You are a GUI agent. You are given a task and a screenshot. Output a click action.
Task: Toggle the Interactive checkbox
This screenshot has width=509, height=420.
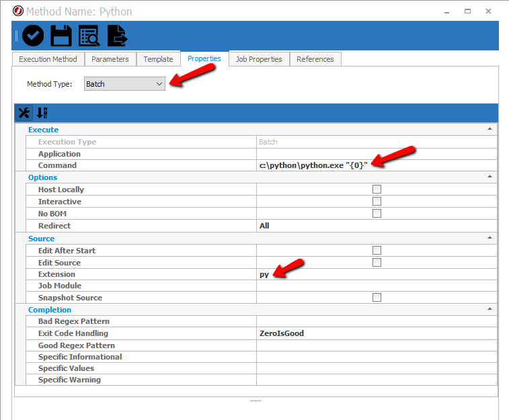[x=377, y=202]
